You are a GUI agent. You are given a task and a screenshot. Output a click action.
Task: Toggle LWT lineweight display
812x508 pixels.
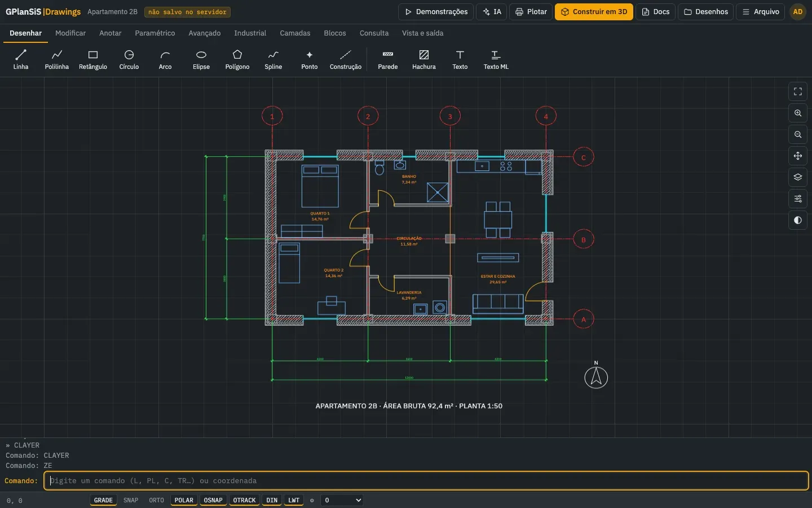point(294,500)
